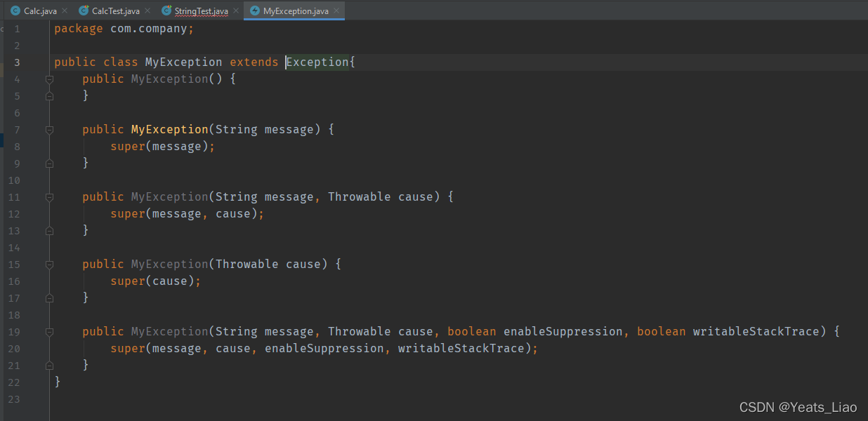
Task: Collapse the four-parameter constructor on line 19
Action: (49, 332)
